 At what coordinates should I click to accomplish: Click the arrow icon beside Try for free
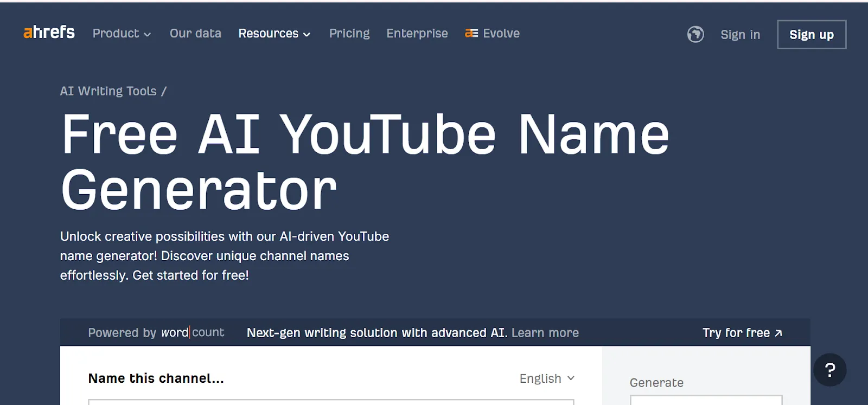[x=778, y=333]
